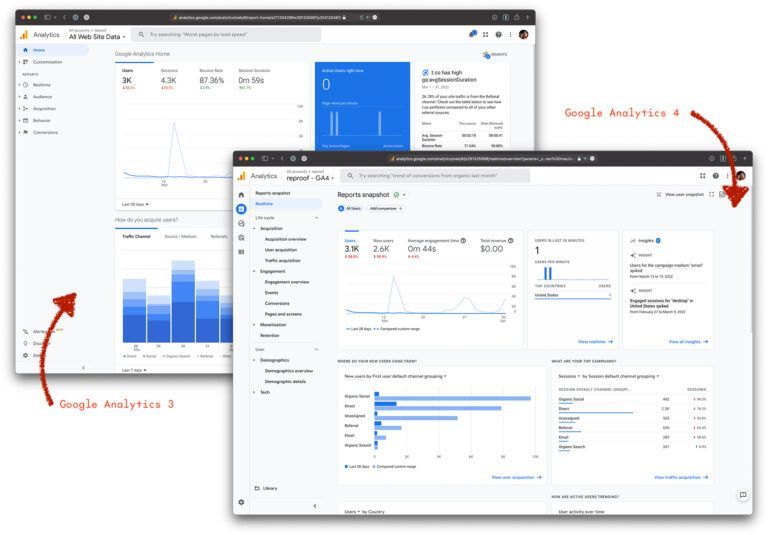Click View user acquisition link
This screenshot has height=535, width=768.
point(516,477)
